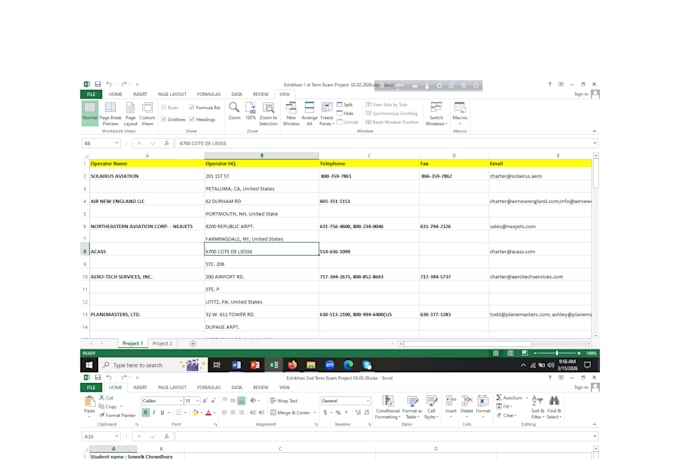
Task: Save workbook in upper Excel window
Action: [x=98, y=84]
